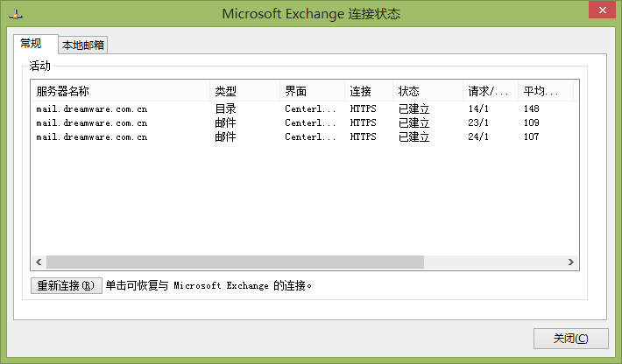Viewport: 622px width, 364px height.
Task: Click HTTPS cell in the 23/1 row
Action: [363, 122]
